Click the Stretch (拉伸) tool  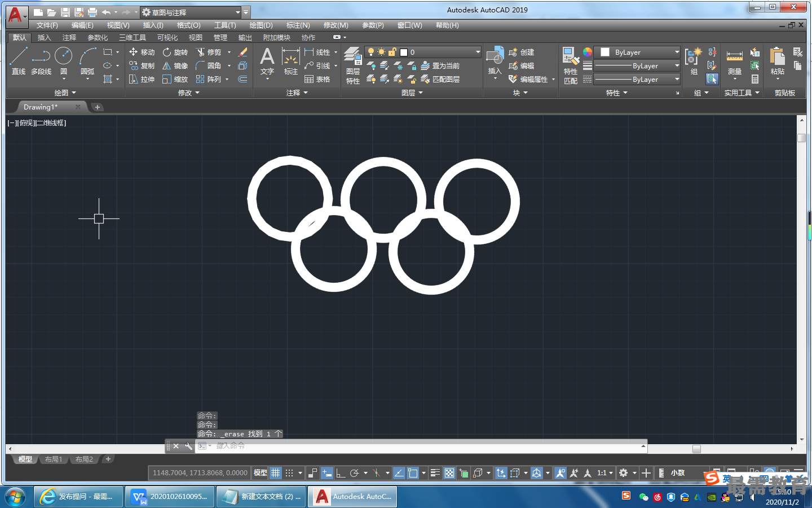(x=142, y=79)
